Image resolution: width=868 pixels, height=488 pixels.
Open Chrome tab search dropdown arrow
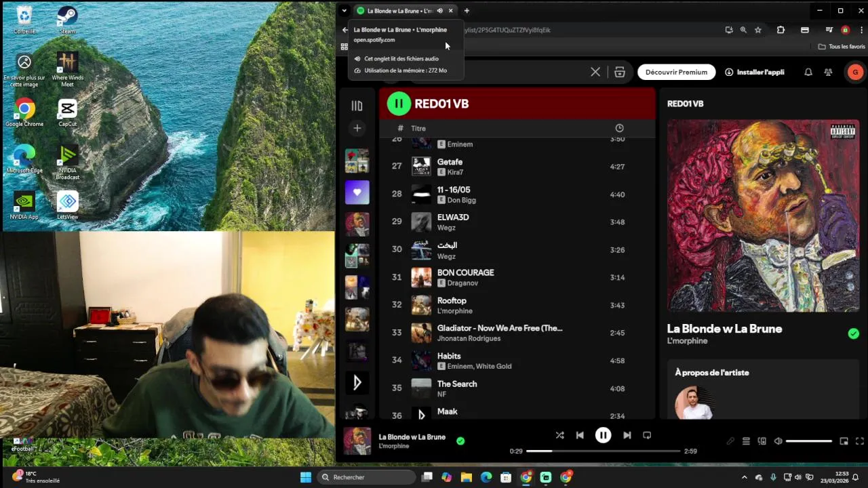pyautogui.click(x=344, y=10)
